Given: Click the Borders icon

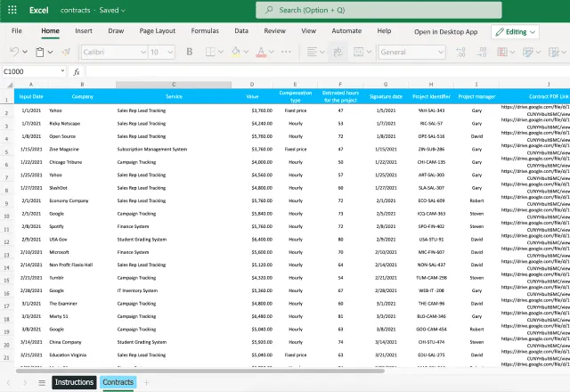Looking at the screenshot, I should pyautogui.click(x=210, y=52).
